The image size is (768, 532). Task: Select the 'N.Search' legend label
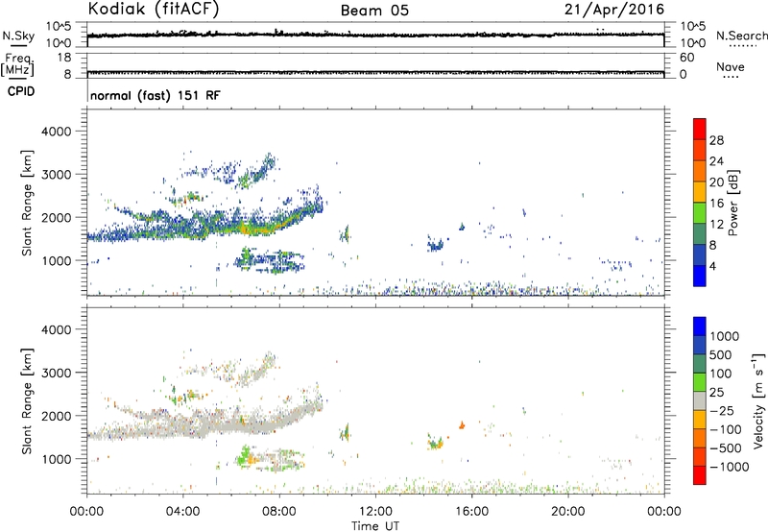[x=742, y=36]
